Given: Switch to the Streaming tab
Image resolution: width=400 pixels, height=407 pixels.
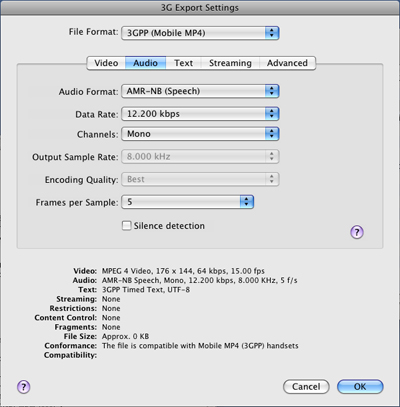Looking at the screenshot, I should coord(230,63).
